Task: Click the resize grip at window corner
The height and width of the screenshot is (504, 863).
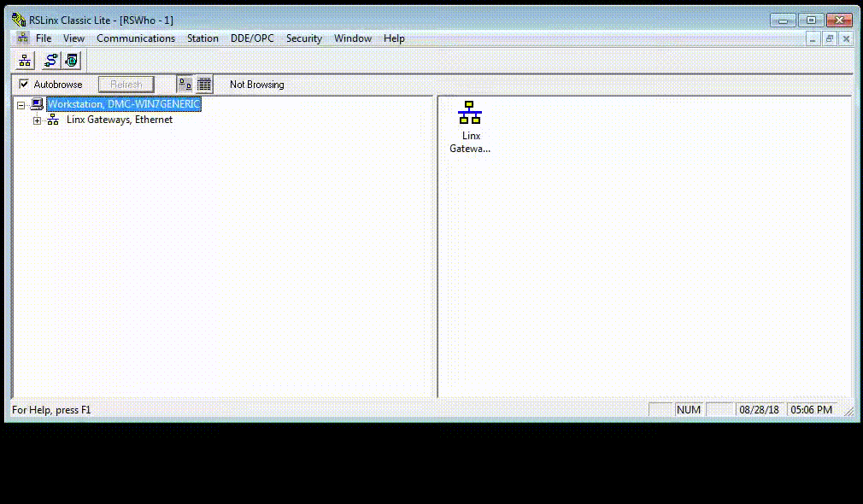Action: click(x=849, y=411)
